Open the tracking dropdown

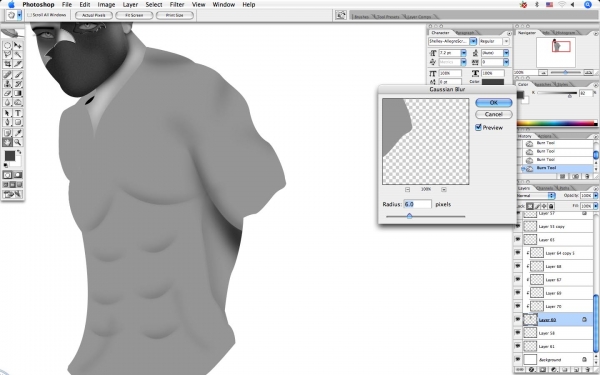coord(506,62)
